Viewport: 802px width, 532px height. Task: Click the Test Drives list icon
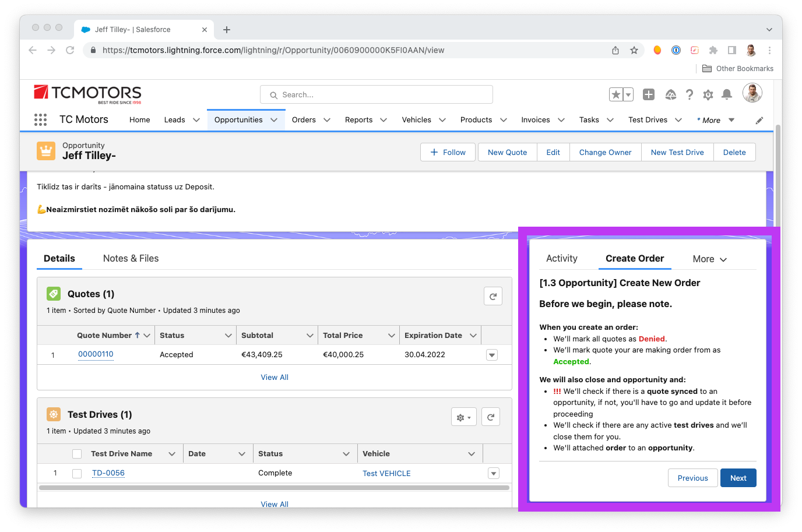click(x=54, y=414)
